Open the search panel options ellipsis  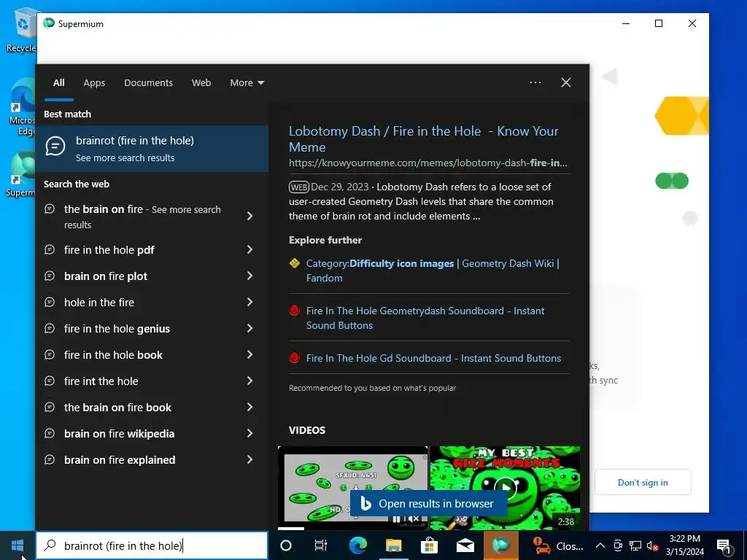[x=535, y=82]
